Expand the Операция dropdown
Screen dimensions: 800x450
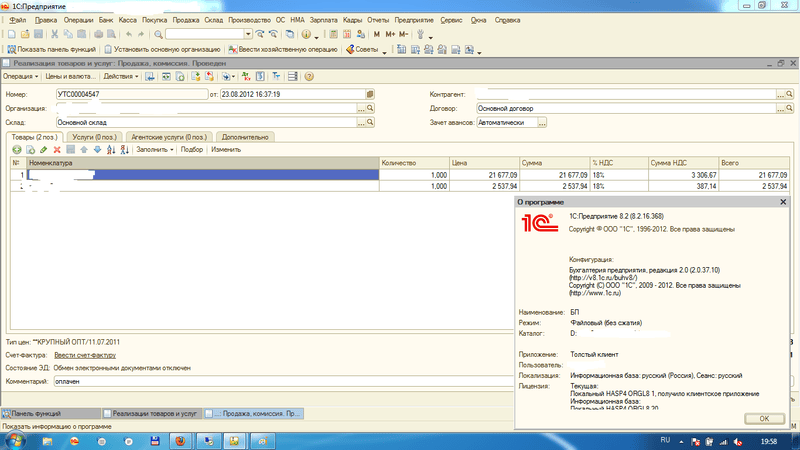click(x=21, y=76)
